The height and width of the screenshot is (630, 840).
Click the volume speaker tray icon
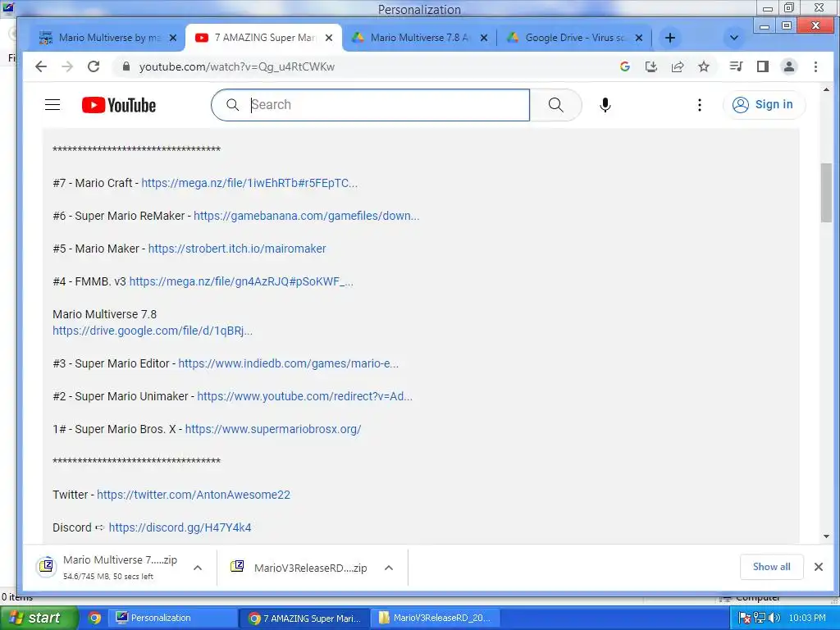774,619
